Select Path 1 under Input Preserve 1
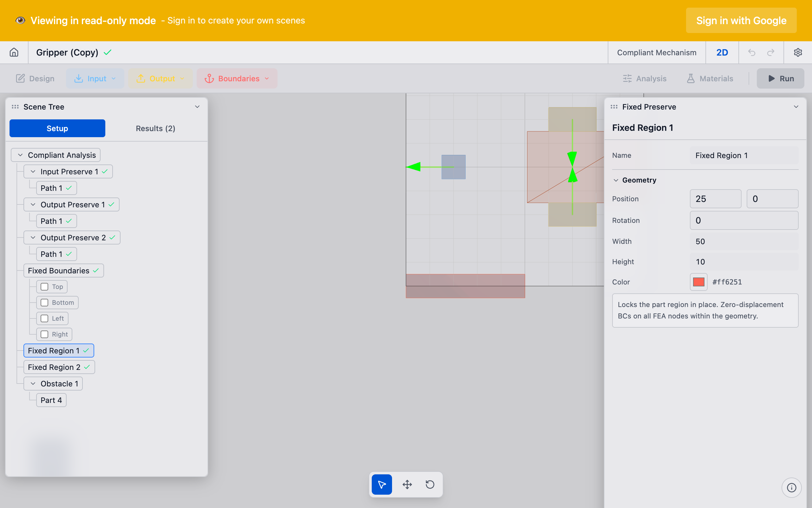 click(x=56, y=188)
